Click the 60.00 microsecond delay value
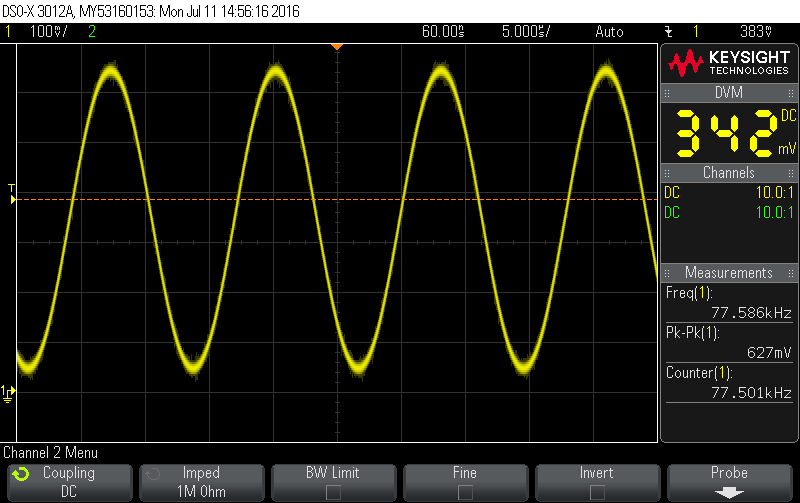 (443, 32)
